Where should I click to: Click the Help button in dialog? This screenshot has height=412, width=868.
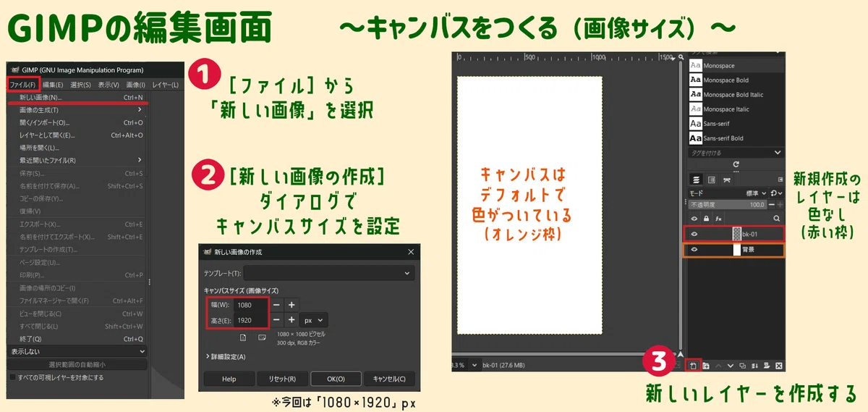tap(229, 379)
